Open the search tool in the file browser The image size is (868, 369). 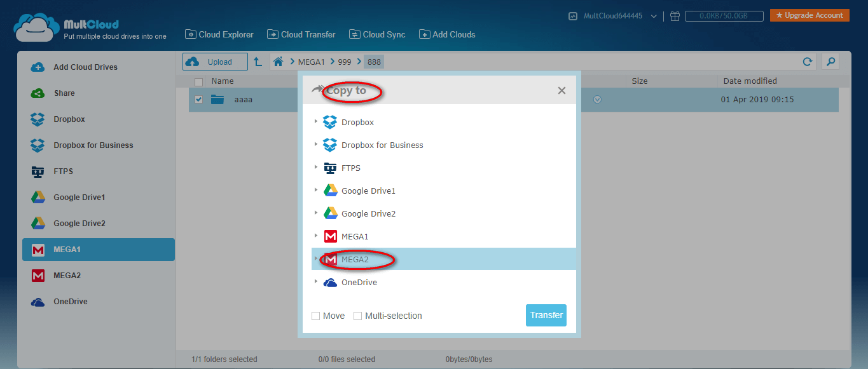[x=830, y=62]
